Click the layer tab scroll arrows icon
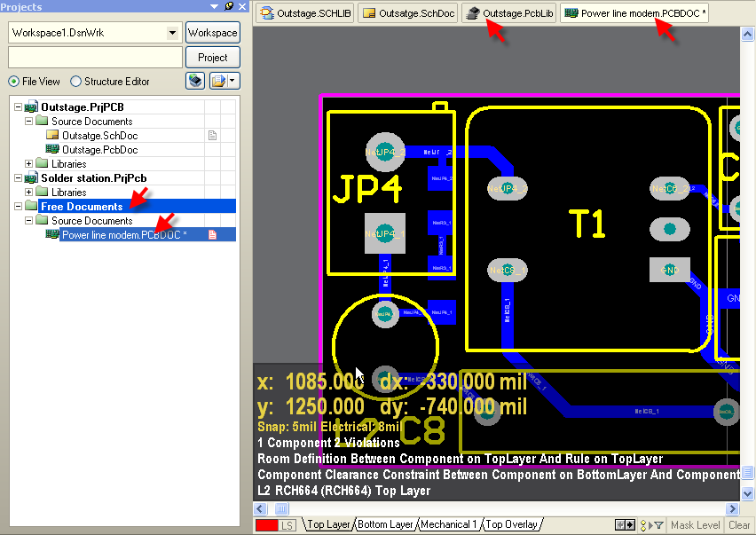 (x=626, y=525)
